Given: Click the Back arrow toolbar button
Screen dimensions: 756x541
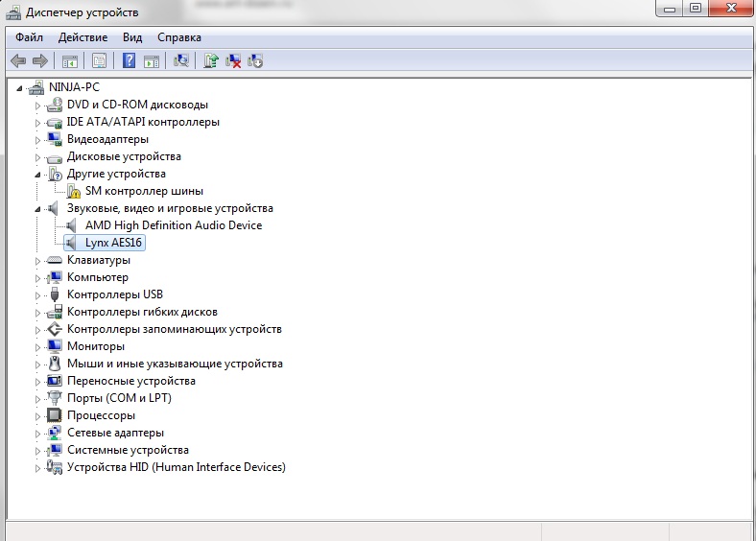Looking at the screenshot, I should tap(18, 60).
